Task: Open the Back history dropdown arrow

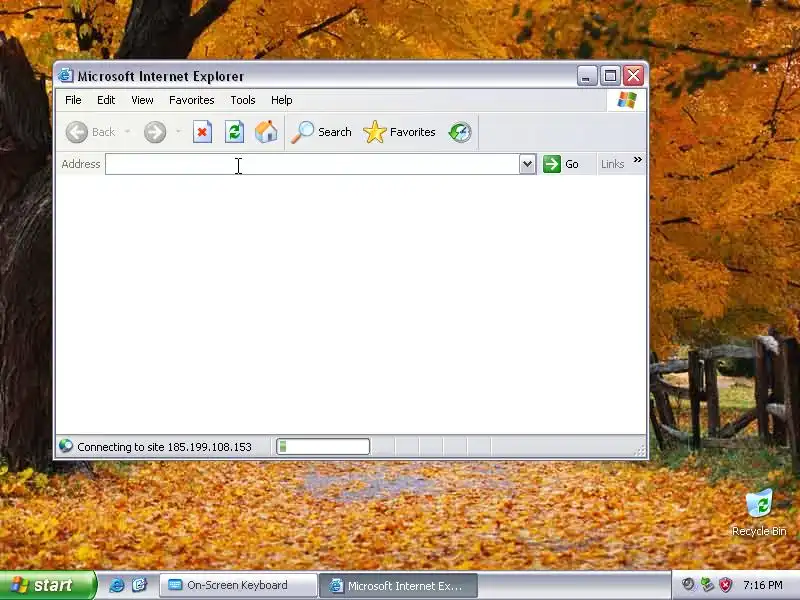Action: [x=128, y=132]
